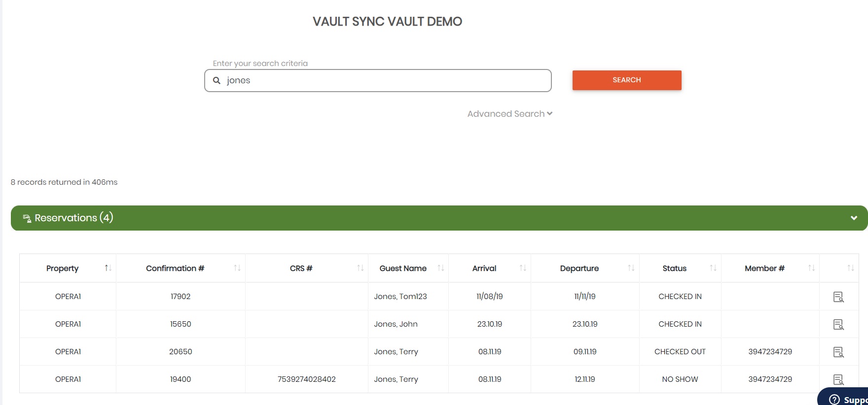Click confirmation number 15650
868x405 pixels.
pyautogui.click(x=181, y=324)
